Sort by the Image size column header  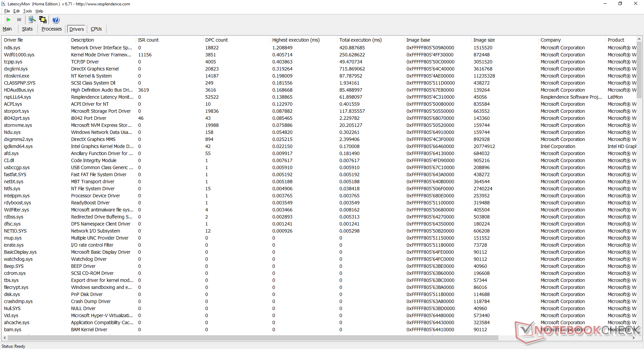pos(505,40)
